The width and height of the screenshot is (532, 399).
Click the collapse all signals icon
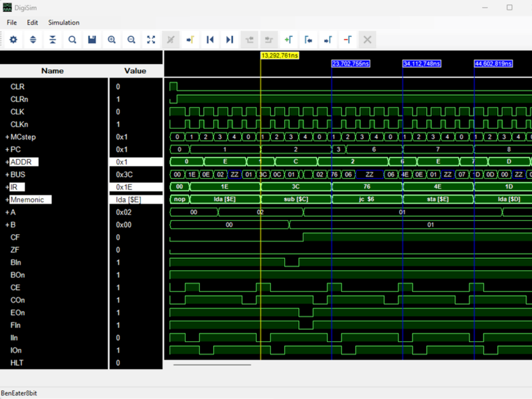pos(53,40)
